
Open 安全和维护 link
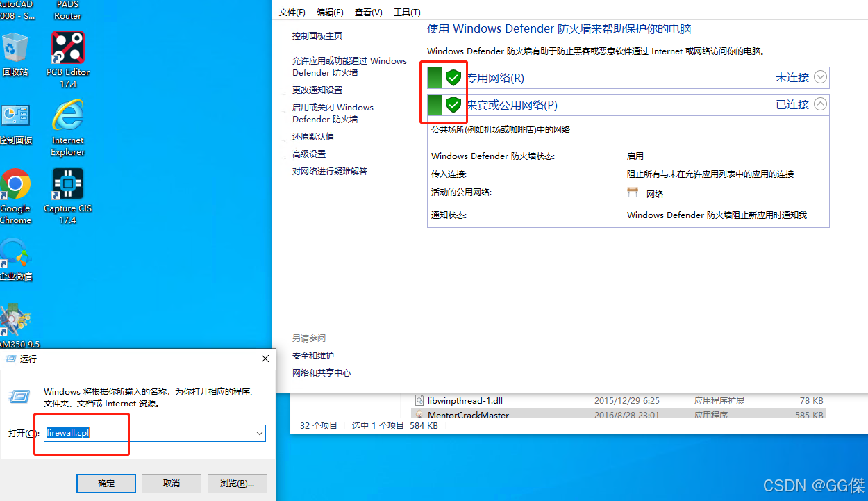(313, 355)
